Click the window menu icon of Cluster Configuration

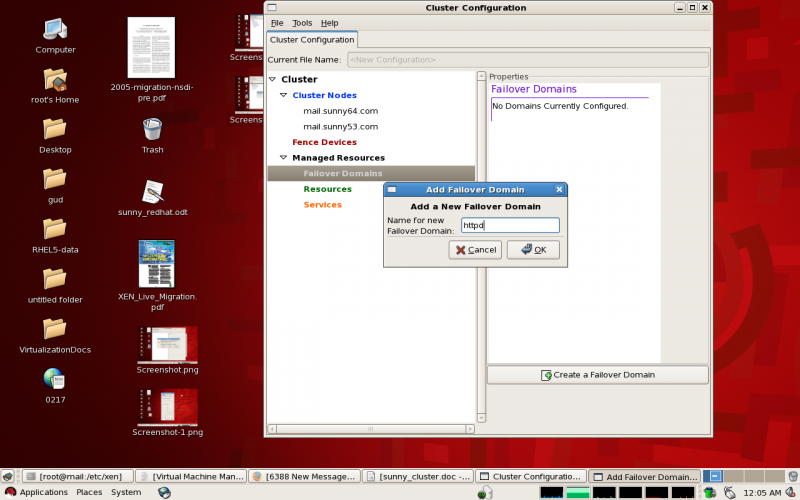tap(272, 8)
